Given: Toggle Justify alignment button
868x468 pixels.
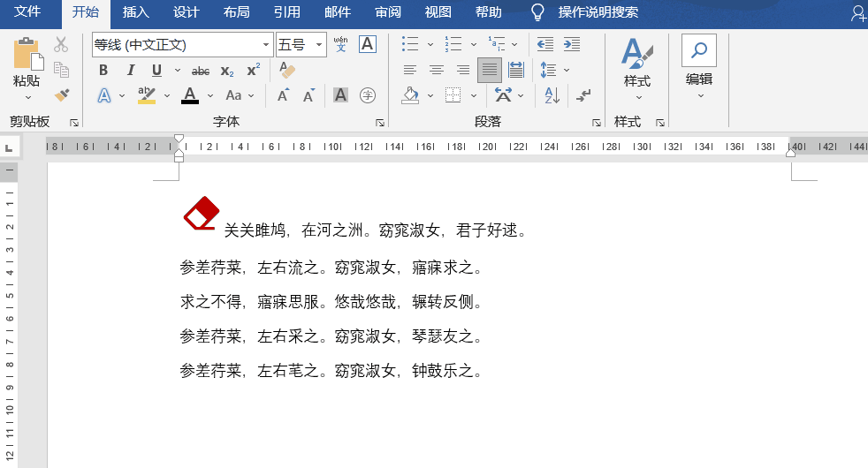Looking at the screenshot, I should click(490, 70).
